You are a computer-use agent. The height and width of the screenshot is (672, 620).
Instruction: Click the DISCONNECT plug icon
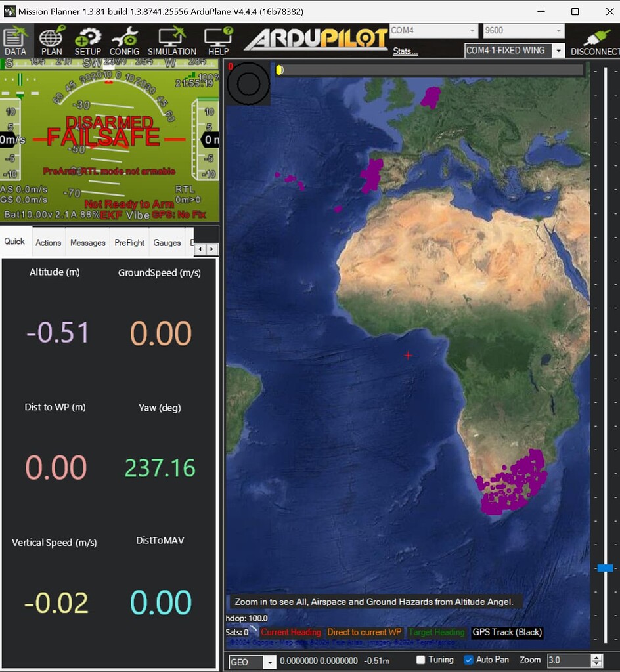(x=595, y=41)
